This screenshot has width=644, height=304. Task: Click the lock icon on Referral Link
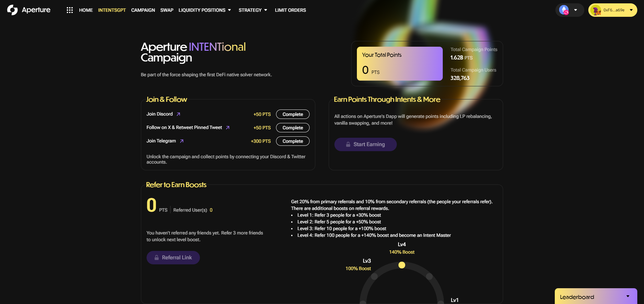[157, 258]
